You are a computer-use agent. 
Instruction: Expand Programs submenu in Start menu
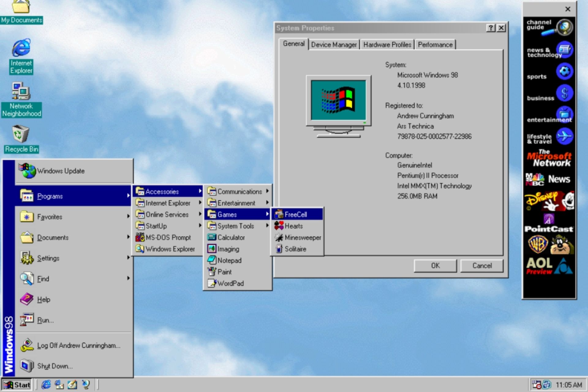(x=73, y=196)
